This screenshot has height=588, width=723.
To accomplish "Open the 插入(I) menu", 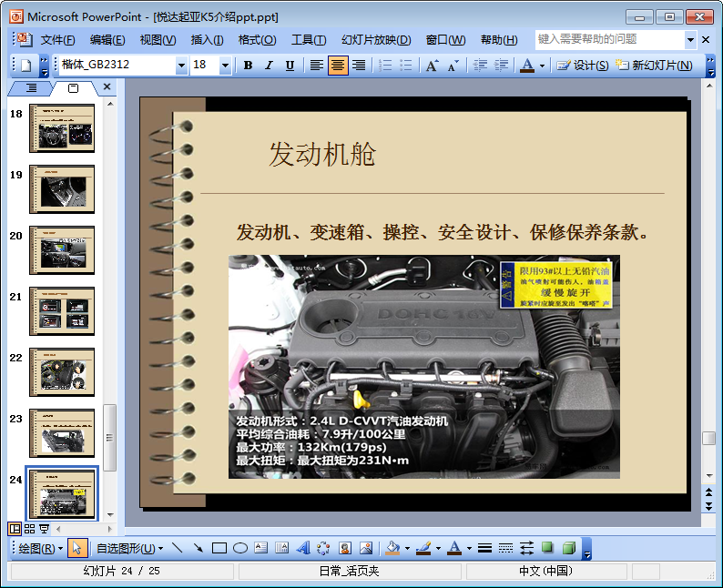I will [x=207, y=40].
